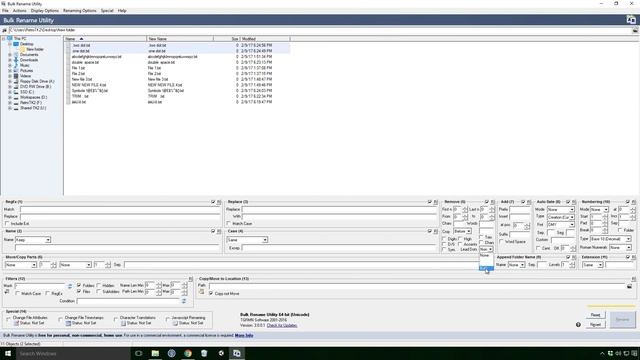Click Reset icon of Remove (5) panel

[x=493, y=202]
